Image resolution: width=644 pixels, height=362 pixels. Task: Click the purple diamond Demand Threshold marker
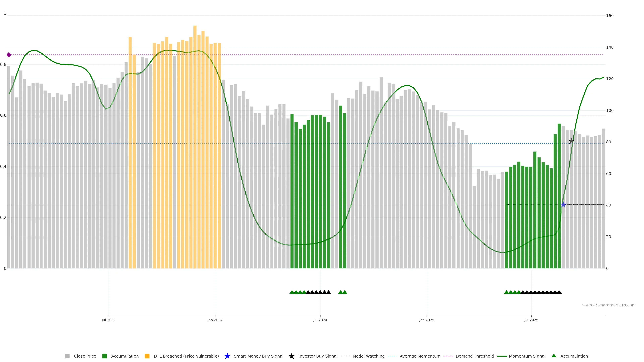(9, 55)
